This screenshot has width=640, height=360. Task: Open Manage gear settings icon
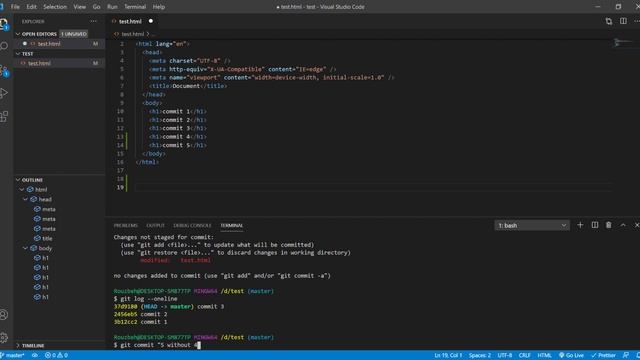pos(4,338)
